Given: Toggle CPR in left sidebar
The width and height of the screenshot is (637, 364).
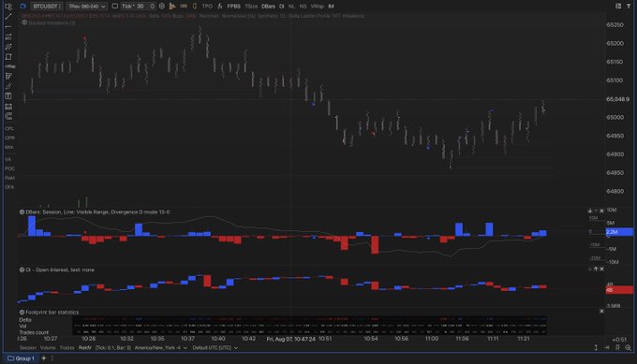Looking at the screenshot, I should [9, 138].
